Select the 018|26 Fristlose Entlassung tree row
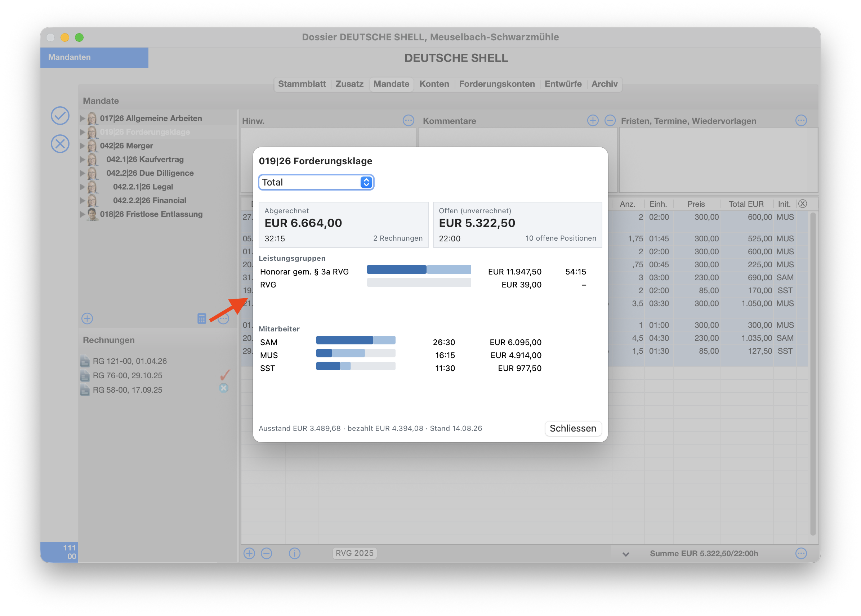Image resolution: width=861 pixels, height=616 pixels. pos(157,214)
